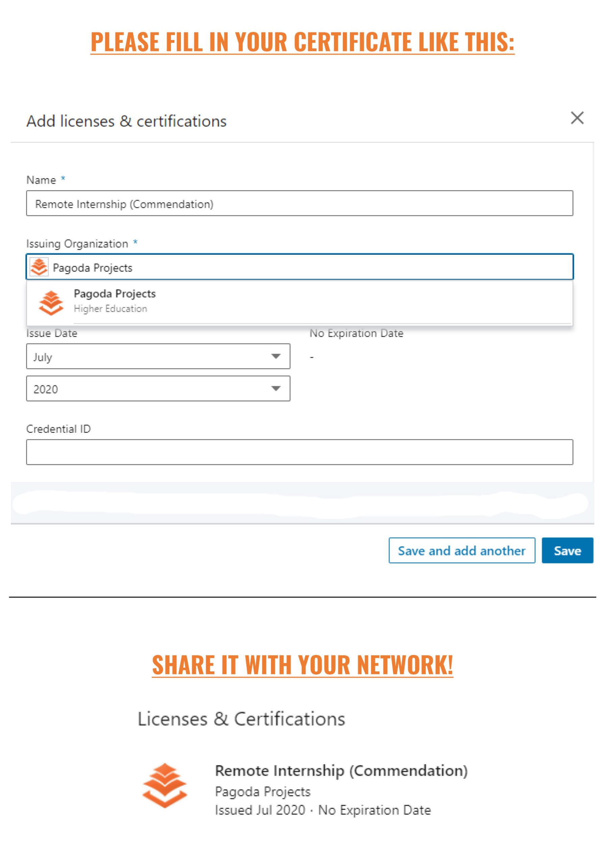This screenshot has height=865, width=616.
Task: Click the Share It With Your Network heading
Action: coord(303,665)
